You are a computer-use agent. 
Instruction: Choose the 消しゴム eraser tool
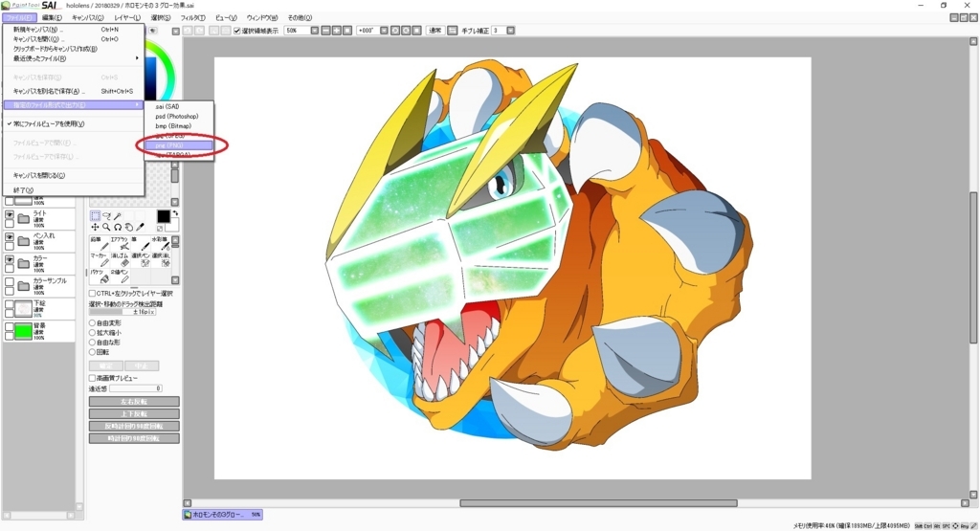(x=119, y=260)
